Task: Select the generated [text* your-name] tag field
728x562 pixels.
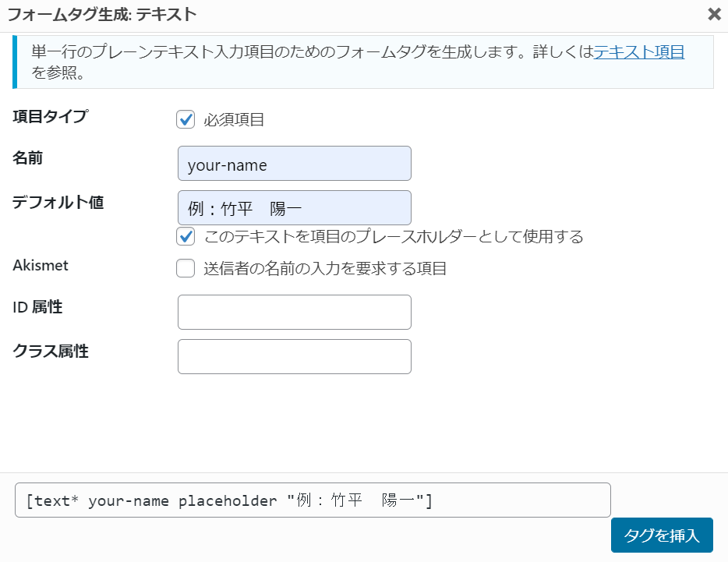Action: point(313,500)
